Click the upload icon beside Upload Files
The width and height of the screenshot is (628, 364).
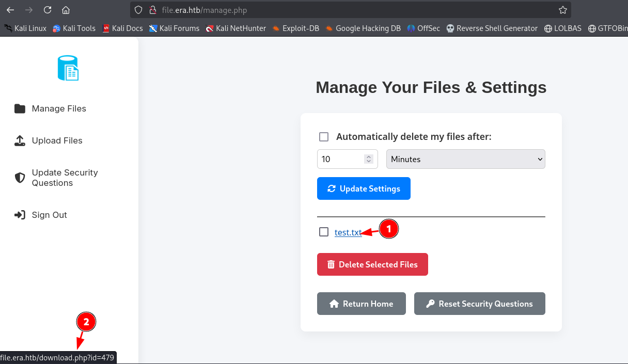pos(20,140)
